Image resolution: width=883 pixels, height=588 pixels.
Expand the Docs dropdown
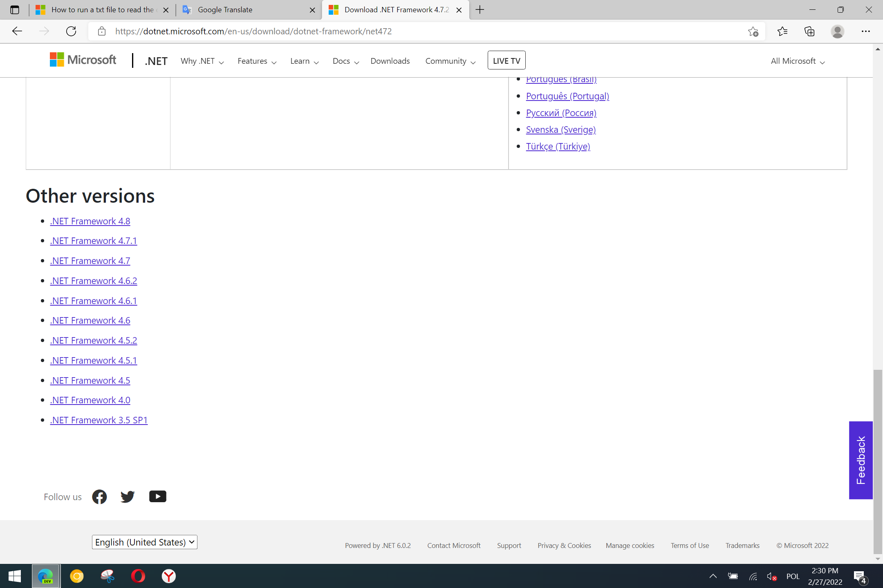click(x=345, y=60)
